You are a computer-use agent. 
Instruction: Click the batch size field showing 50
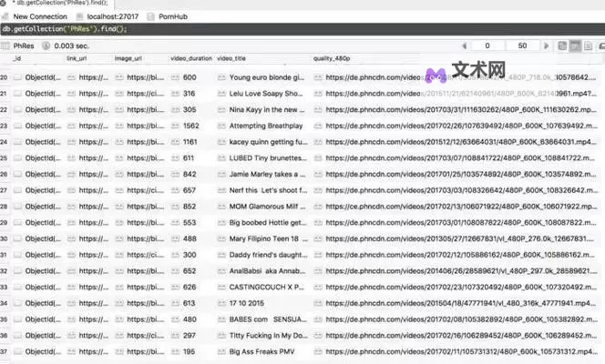pos(522,45)
